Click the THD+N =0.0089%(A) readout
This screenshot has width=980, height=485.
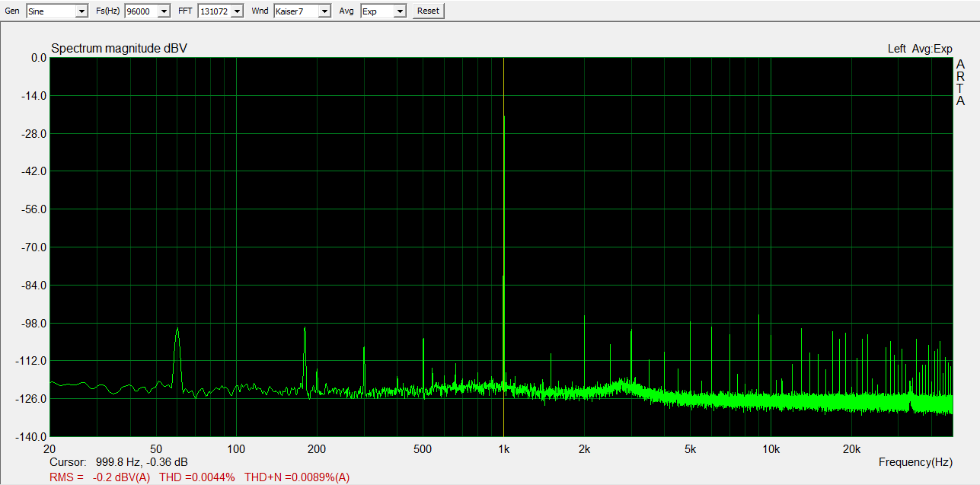click(297, 477)
